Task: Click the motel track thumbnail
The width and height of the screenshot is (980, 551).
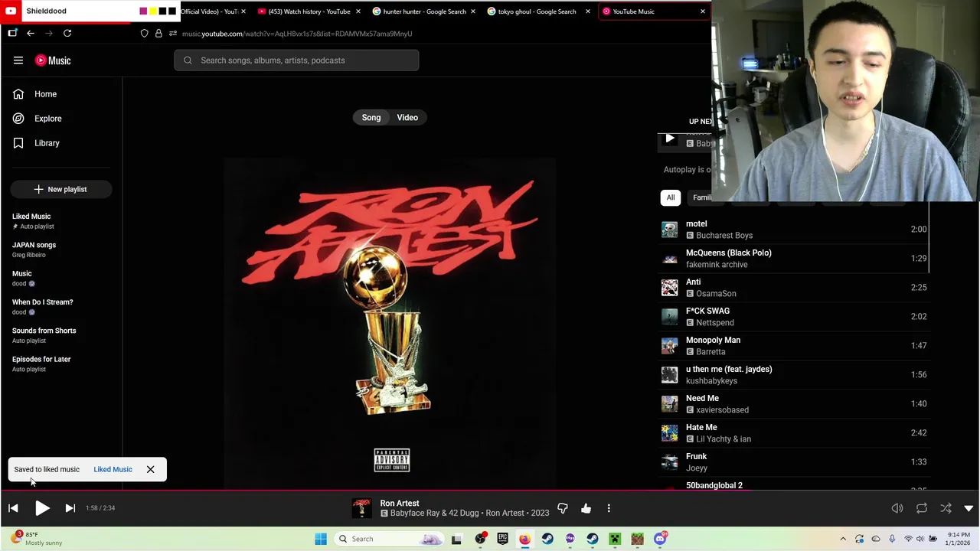Action: click(x=670, y=230)
